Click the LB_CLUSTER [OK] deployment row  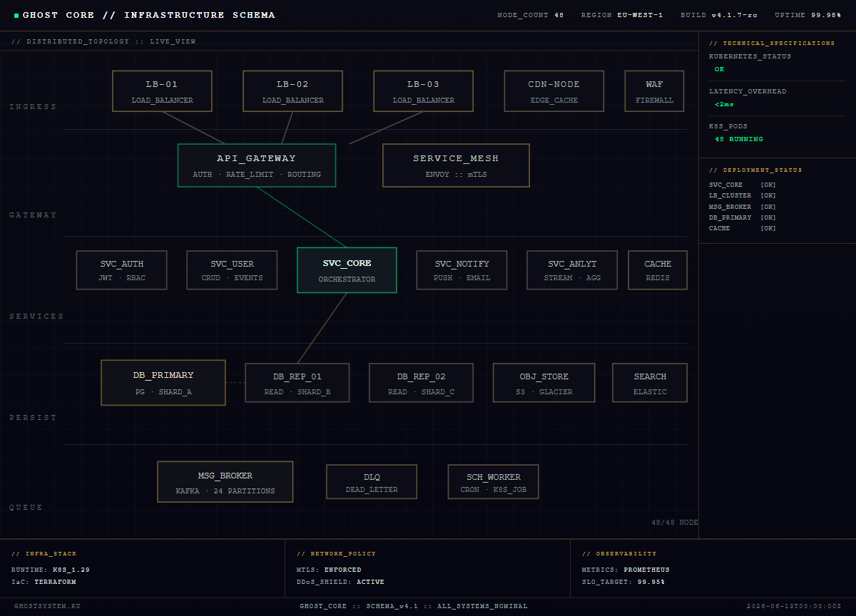pyautogui.click(x=743, y=195)
